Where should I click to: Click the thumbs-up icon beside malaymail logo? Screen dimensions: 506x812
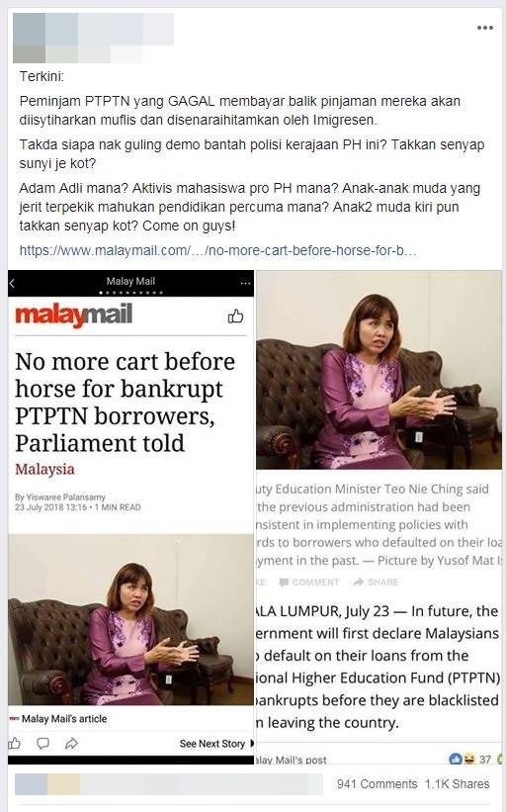click(235, 316)
